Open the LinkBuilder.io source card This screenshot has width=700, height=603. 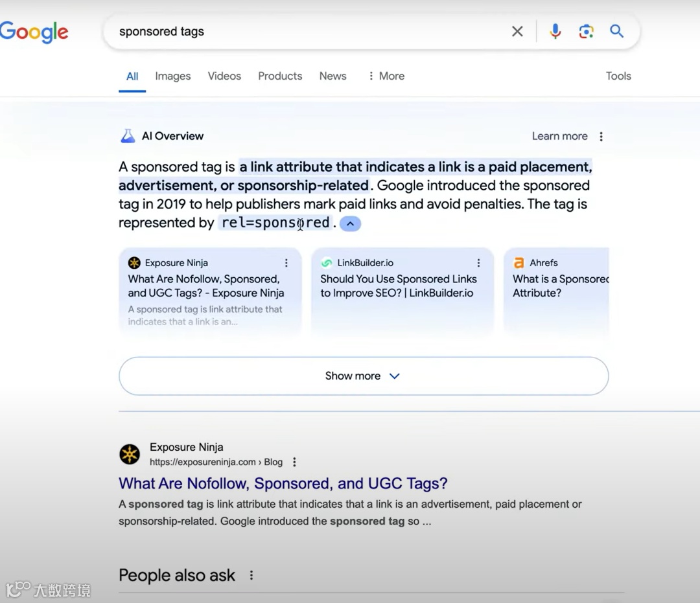402,290
